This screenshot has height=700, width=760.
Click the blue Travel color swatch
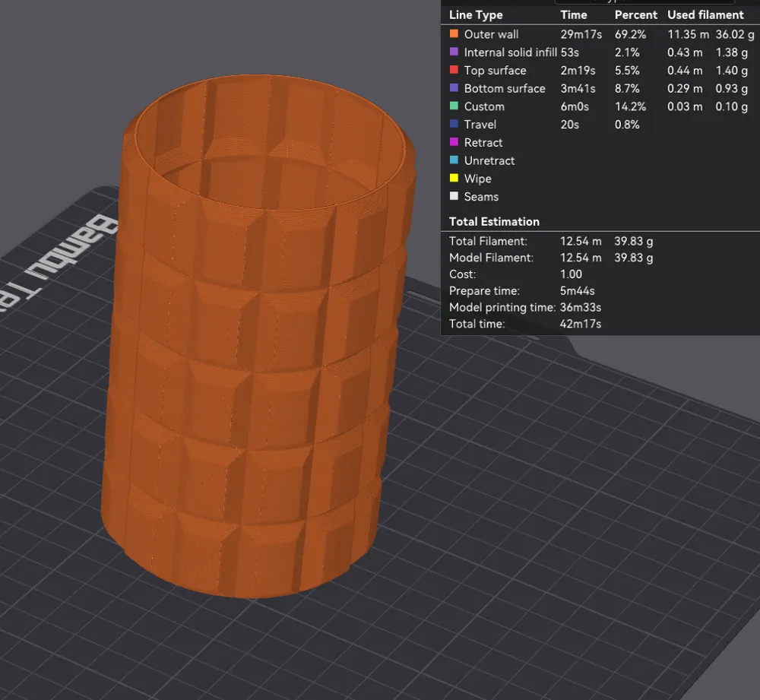pos(454,124)
